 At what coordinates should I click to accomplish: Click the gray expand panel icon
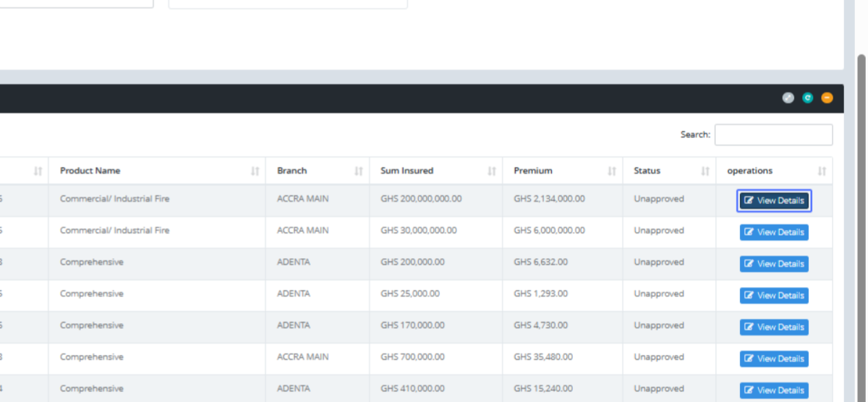point(788,98)
